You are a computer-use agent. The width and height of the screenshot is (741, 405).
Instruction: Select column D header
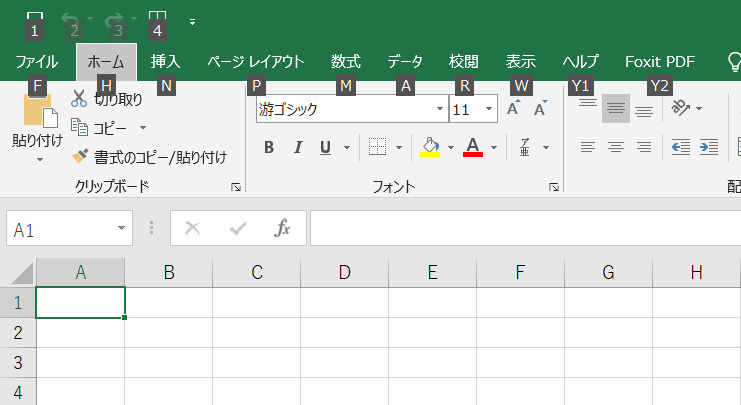click(x=344, y=272)
